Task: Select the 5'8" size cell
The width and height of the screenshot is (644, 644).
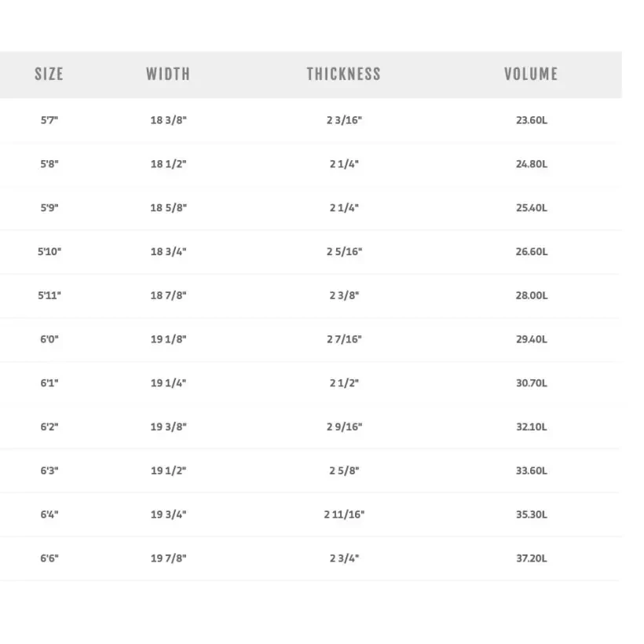Action: [x=49, y=165]
